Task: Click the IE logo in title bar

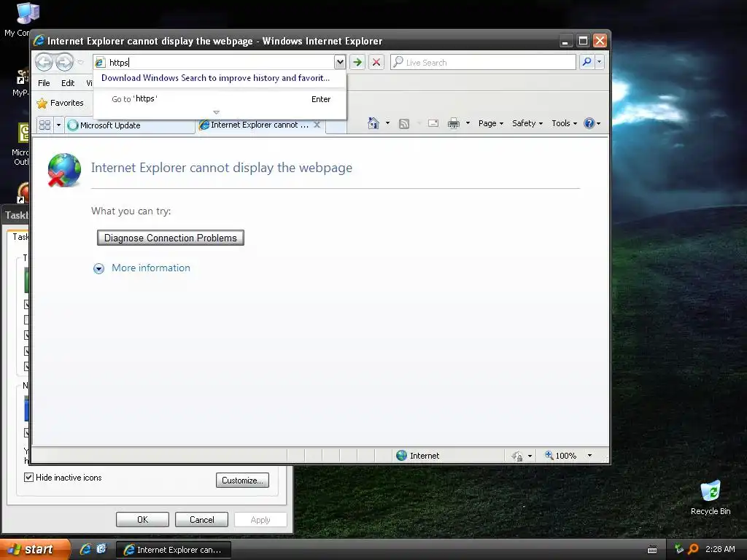Action: [39, 41]
